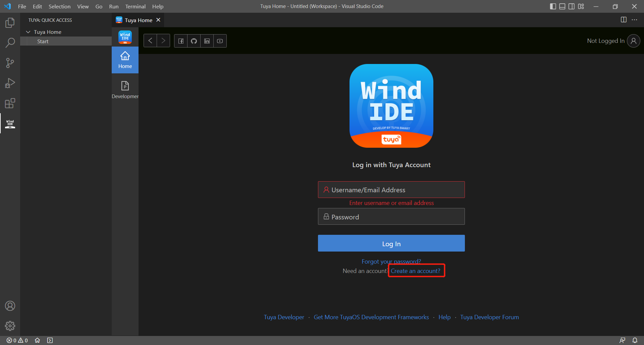Toggle Secondary Side Bar layout icon
644x345 pixels.
coord(572,6)
